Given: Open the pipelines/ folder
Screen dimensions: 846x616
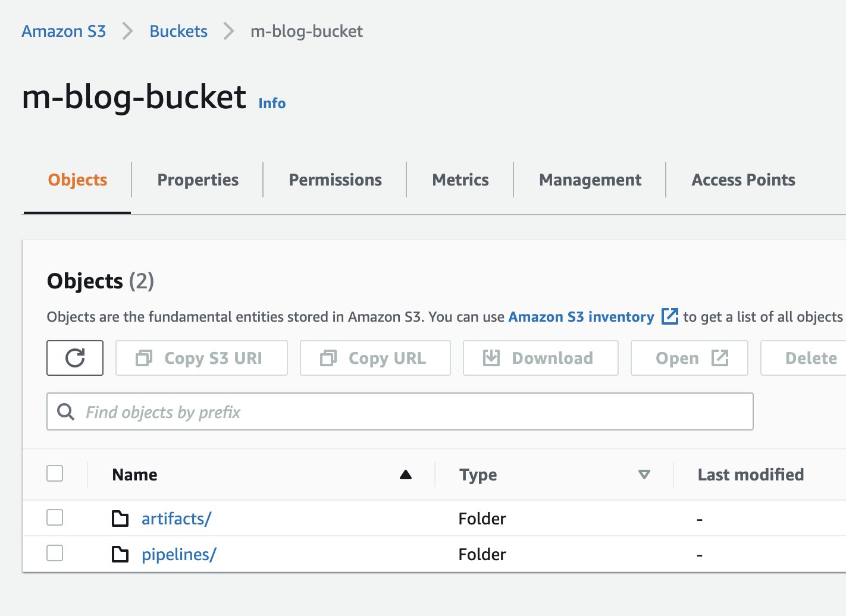Looking at the screenshot, I should point(178,554).
